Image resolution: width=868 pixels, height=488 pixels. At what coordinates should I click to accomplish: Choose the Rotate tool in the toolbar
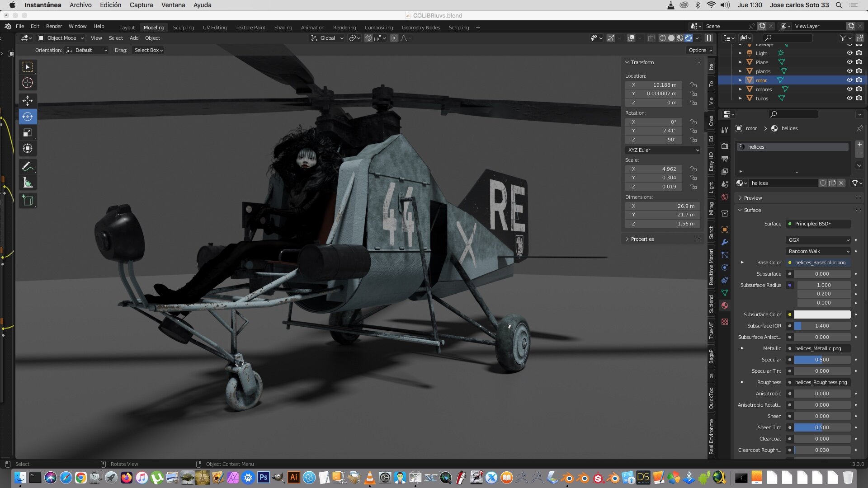point(28,117)
